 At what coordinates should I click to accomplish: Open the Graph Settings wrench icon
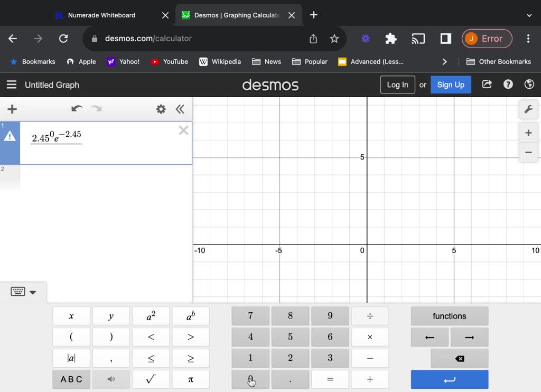tap(528, 109)
